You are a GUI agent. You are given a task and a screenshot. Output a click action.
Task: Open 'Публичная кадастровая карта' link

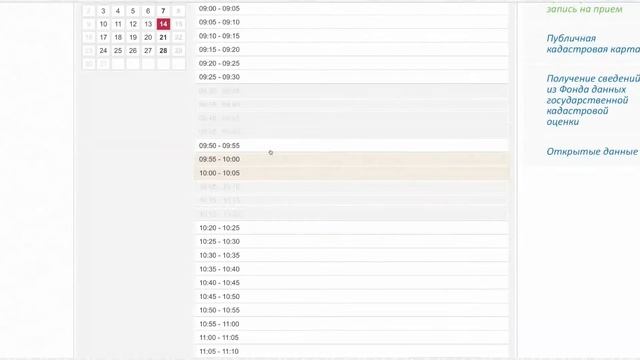click(593, 44)
